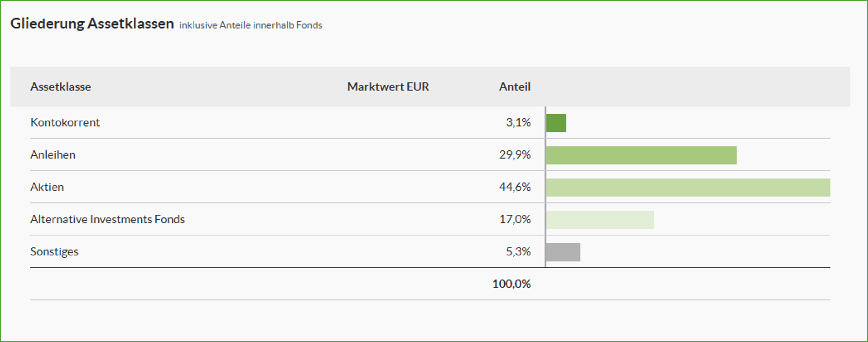
Task: Click the 17,0% share value
Action: point(515,219)
